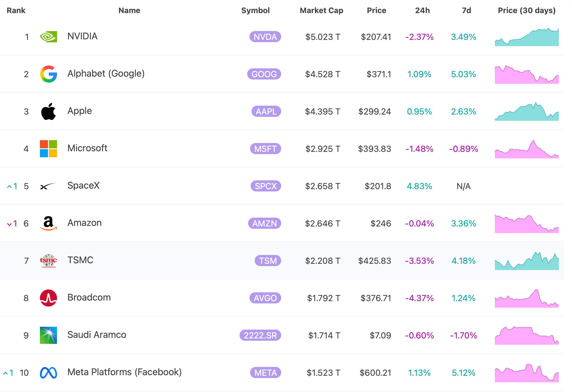Open the SpaceX company link
This screenshot has height=392, width=572.
[x=84, y=185]
